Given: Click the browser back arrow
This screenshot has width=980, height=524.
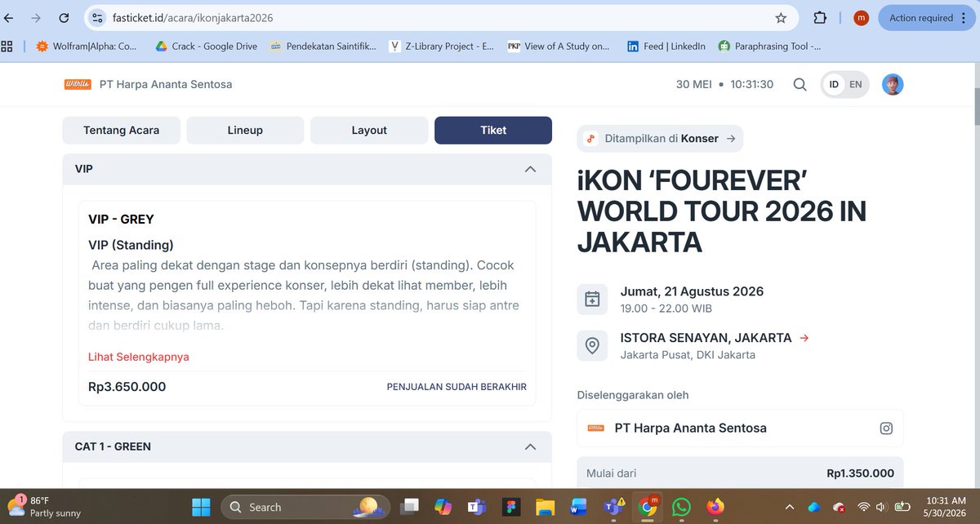Looking at the screenshot, I should point(9,17).
